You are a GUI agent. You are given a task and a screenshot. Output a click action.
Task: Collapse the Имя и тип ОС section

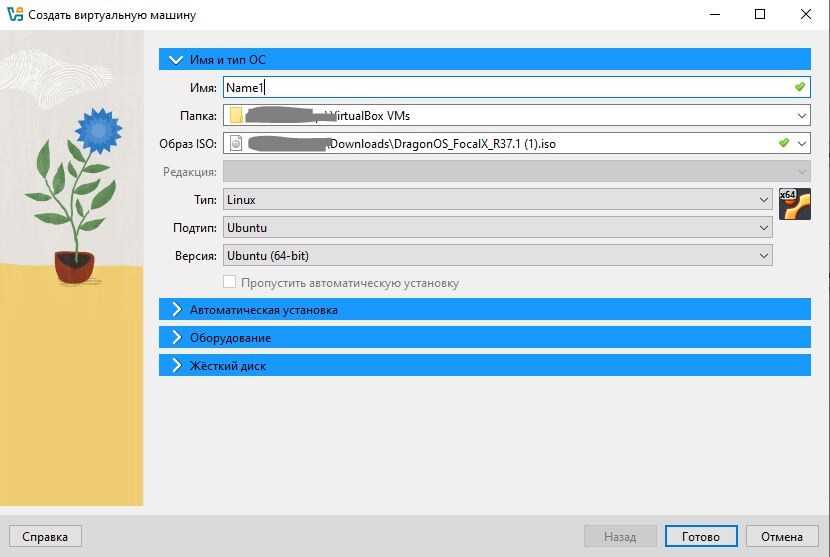pos(485,59)
